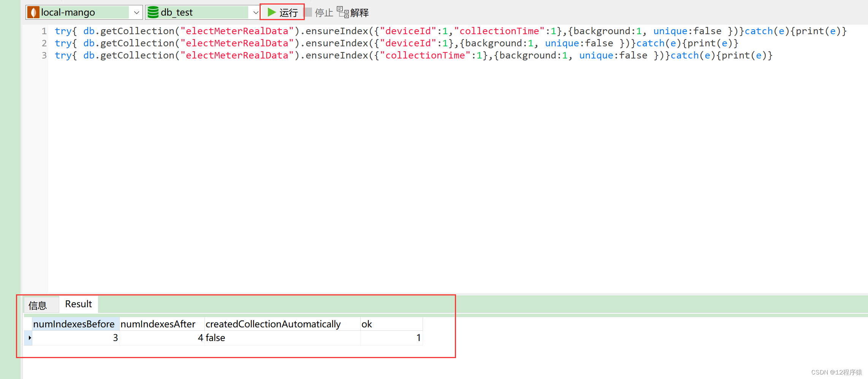This screenshot has width=868, height=379.
Task: Select the ok cell showing 1
Action: [x=391, y=338]
